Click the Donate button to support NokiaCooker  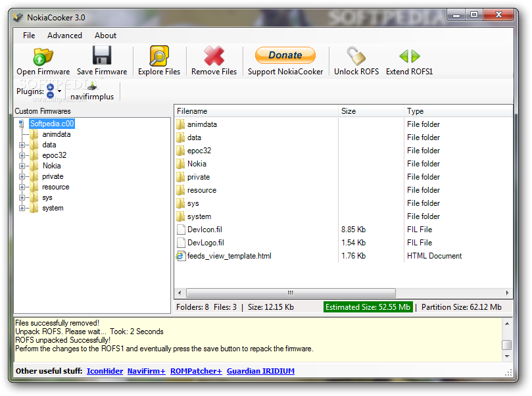pyautogui.click(x=285, y=55)
